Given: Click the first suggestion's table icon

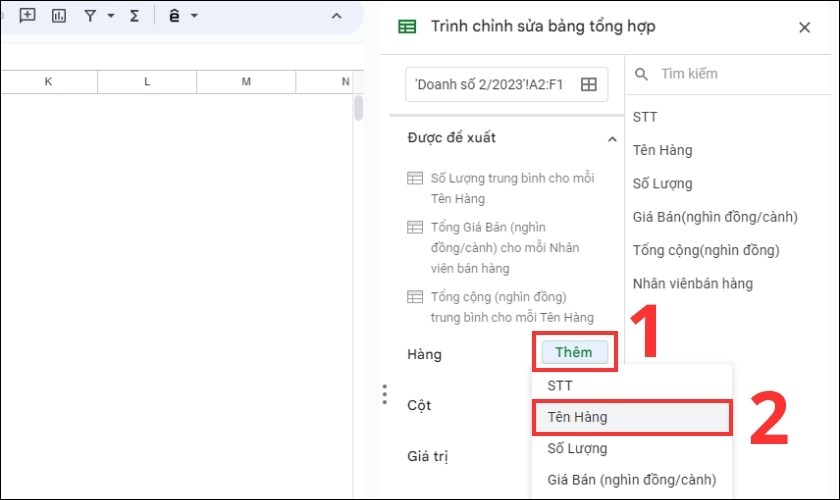Looking at the screenshot, I should point(415,178).
